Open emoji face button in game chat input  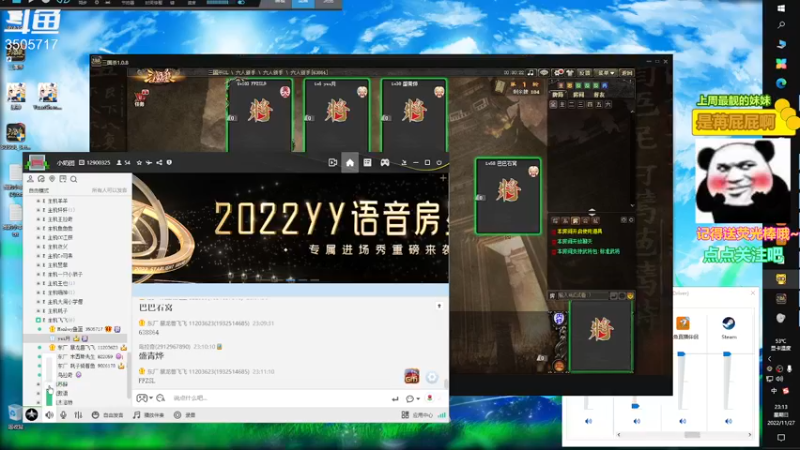point(630,295)
